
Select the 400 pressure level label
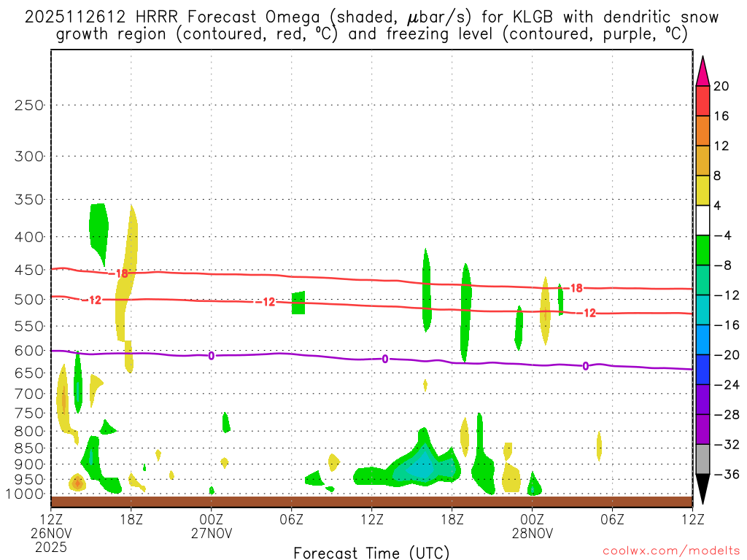(x=29, y=237)
